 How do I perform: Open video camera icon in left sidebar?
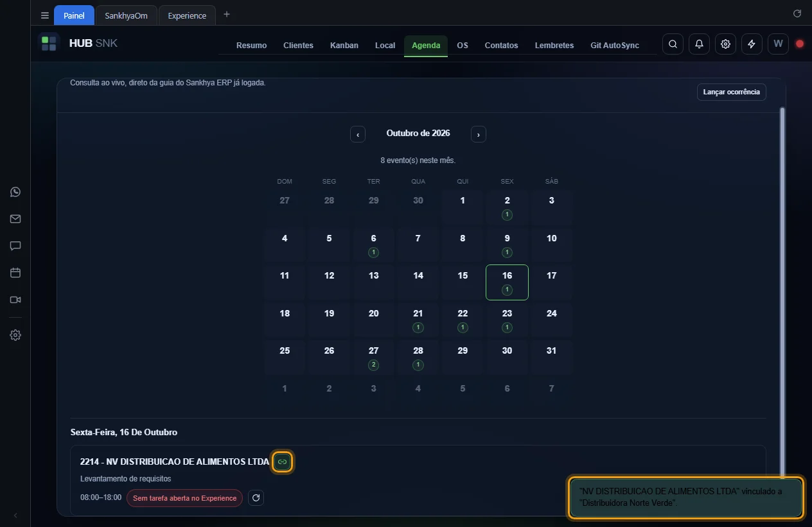coord(15,300)
